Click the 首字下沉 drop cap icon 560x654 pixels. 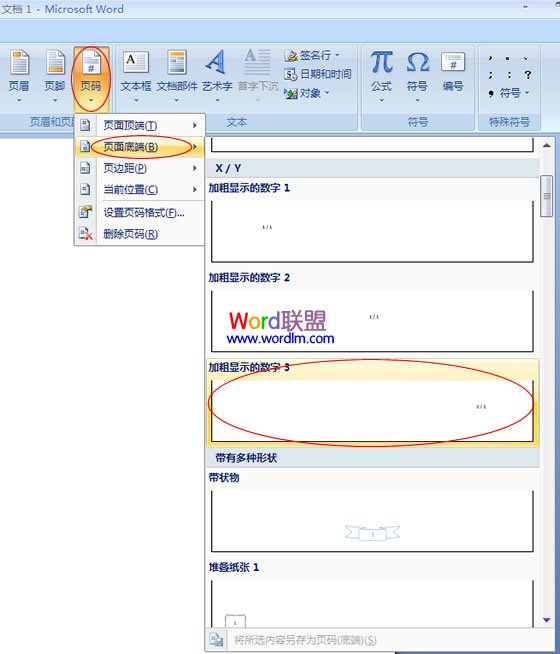[257, 63]
